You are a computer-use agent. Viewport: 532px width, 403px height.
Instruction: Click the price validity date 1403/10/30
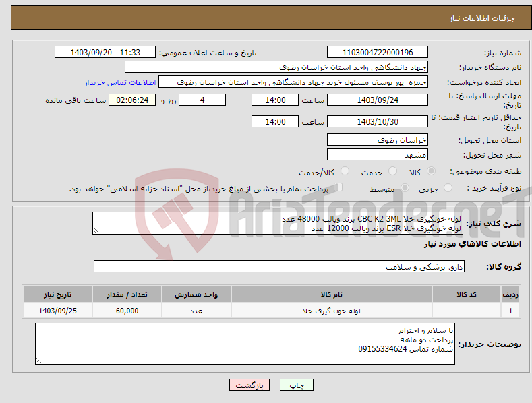point(378,121)
